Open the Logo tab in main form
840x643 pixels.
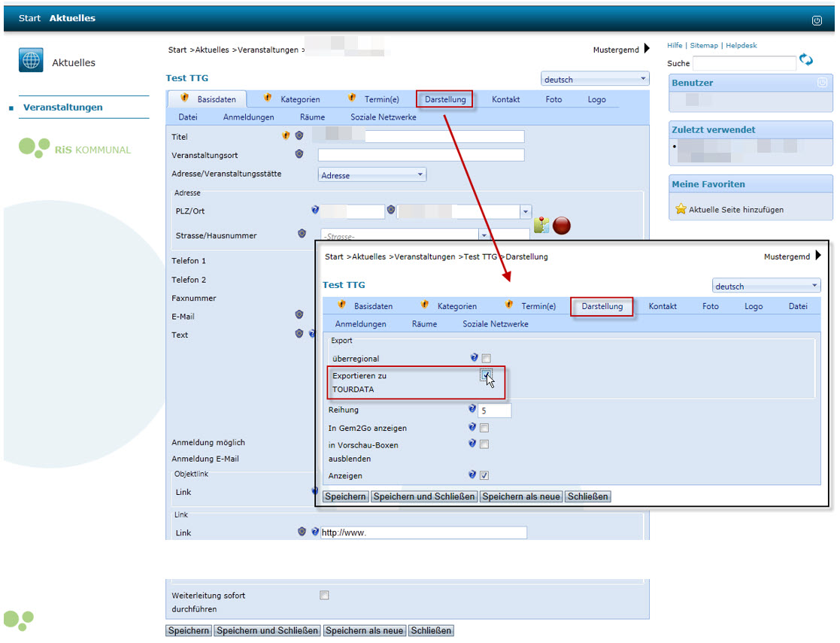(x=596, y=99)
